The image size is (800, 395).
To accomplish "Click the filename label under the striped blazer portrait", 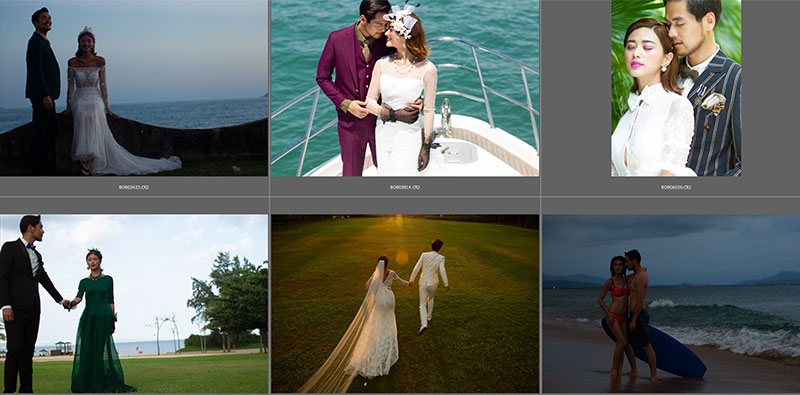I will click(x=676, y=187).
